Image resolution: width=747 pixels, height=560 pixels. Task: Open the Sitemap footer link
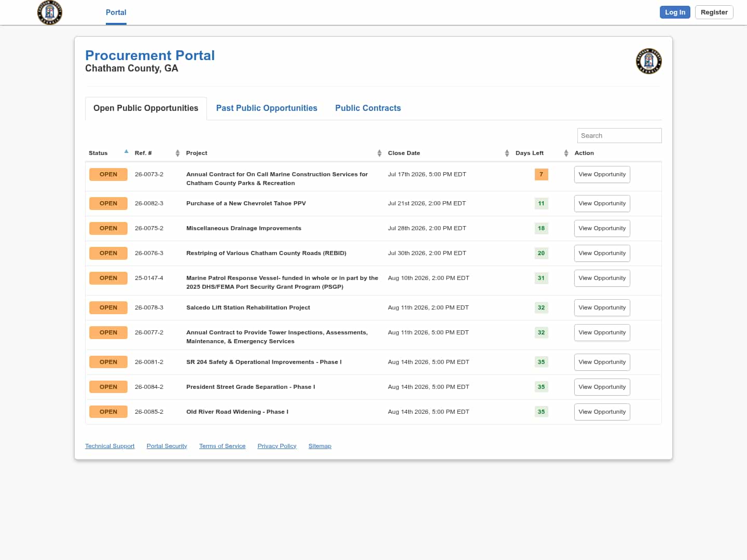pos(320,446)
